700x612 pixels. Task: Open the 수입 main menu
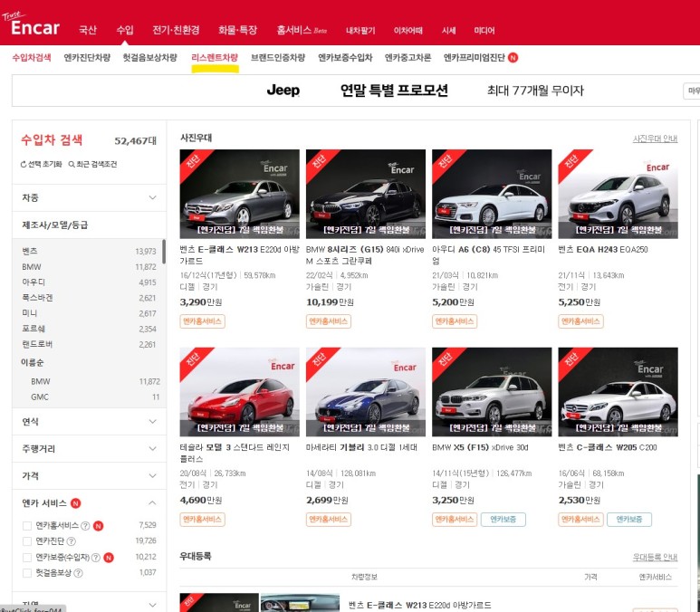(125, 31)
